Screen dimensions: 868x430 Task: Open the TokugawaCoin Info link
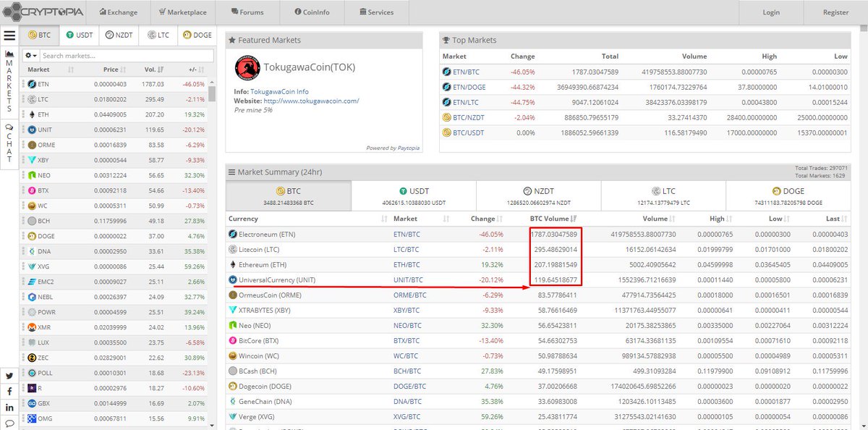[279, 92]
